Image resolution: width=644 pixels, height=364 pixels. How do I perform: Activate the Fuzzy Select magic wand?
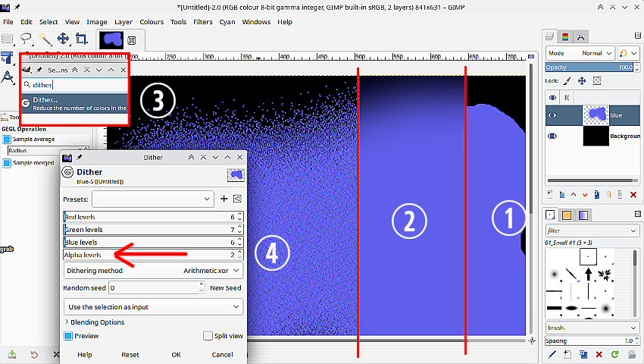[x=45, y=39]
